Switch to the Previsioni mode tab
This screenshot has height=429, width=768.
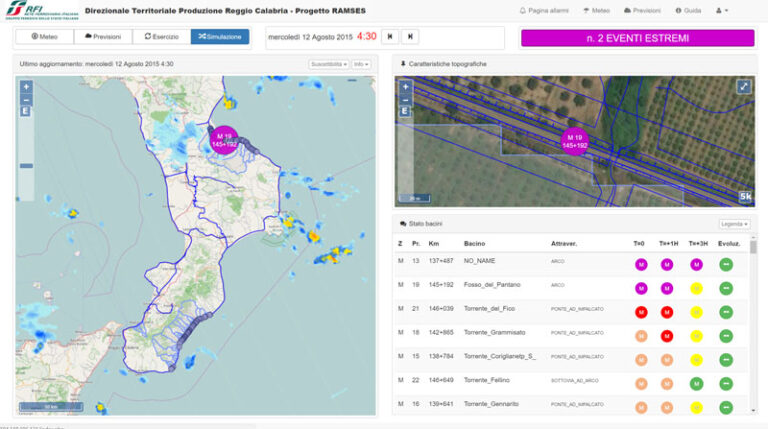click(103, 37)
